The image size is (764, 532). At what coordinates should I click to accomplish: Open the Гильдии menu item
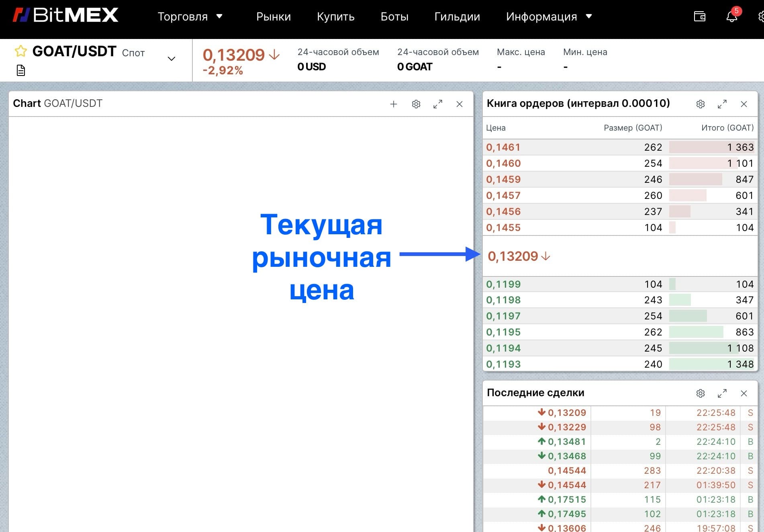point(457,16)
